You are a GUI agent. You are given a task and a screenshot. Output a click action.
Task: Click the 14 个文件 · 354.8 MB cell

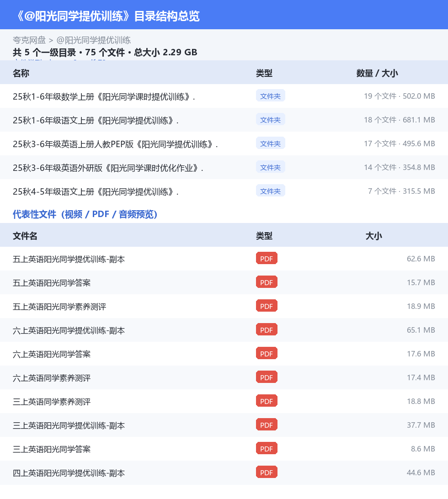pyautogui.click(x=400, y=167)
